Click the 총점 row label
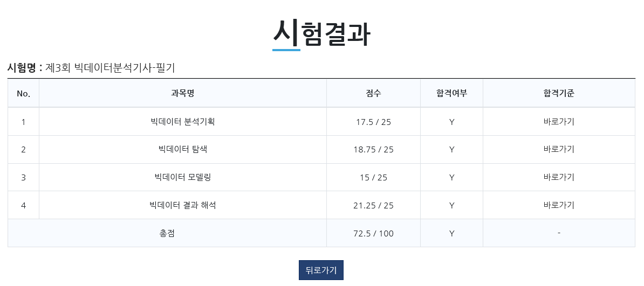This screenshot has width=644, height=286. pyautogui.click(x=167, y=233)
